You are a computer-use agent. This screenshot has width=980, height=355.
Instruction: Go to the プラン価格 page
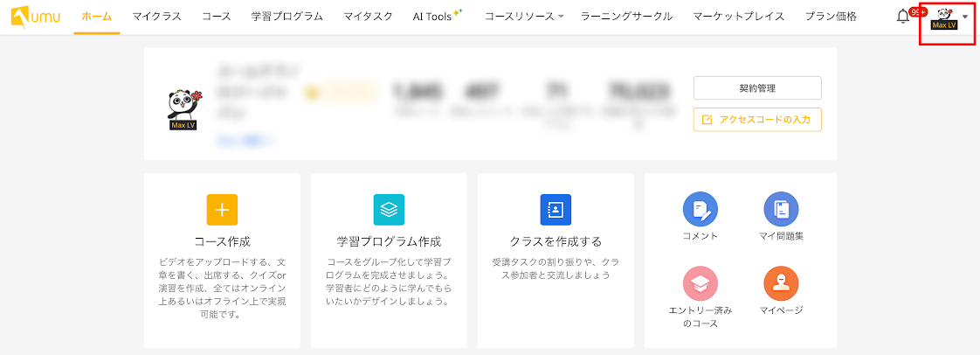(x=831, y=17)
